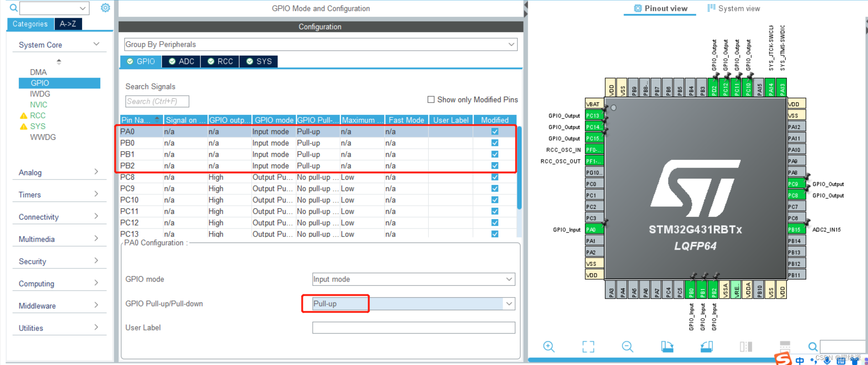Click the pinout pin search field

[x=842, y=346]
